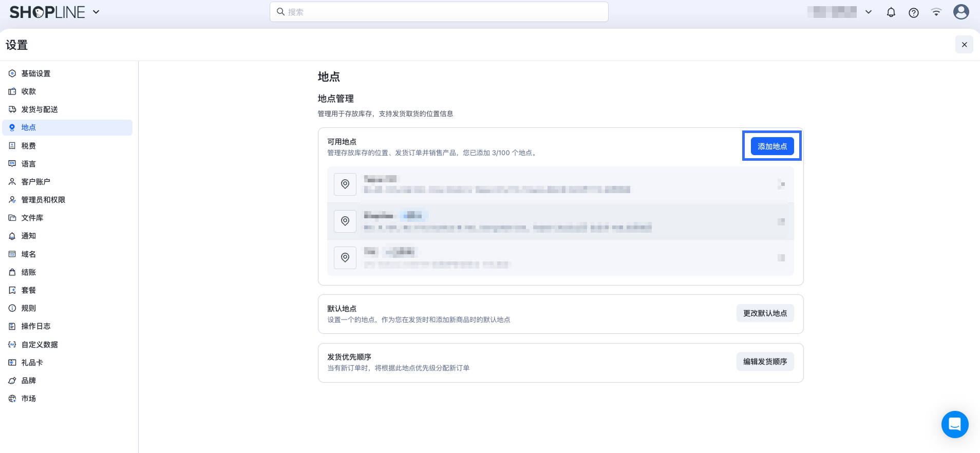980x453 pixels.
Task: Click 编辑发货顺序 button
Action: click(x=765, y=362)
